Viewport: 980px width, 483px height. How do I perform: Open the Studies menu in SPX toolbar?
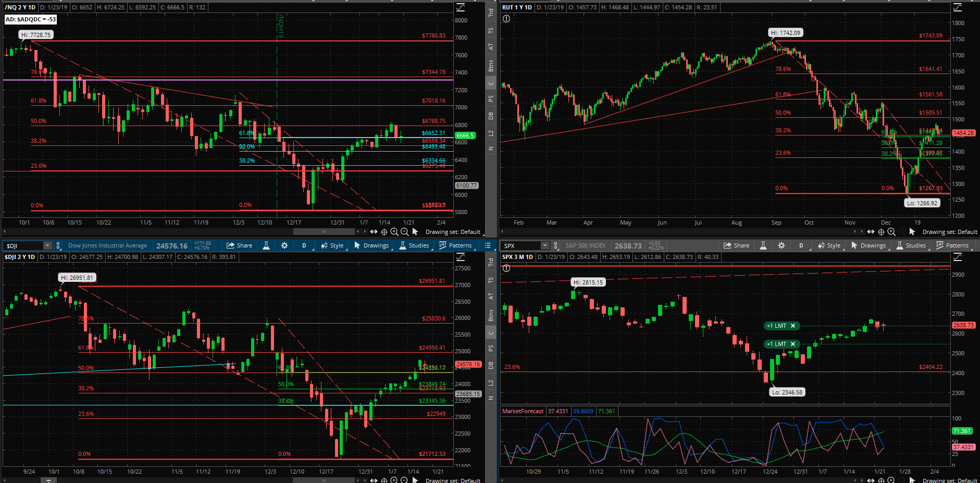click(911, 245)
